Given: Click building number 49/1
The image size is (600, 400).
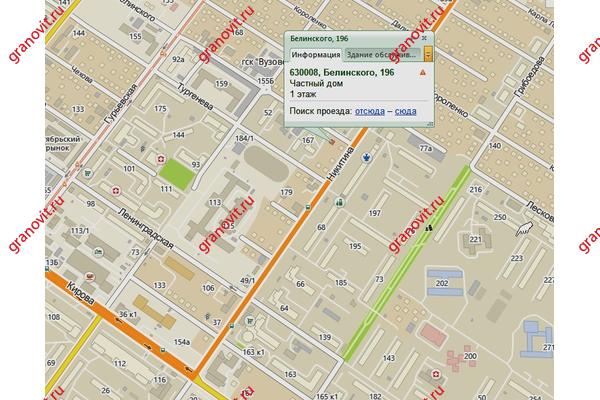Looking at the screenshot, I should coord(247,281).
